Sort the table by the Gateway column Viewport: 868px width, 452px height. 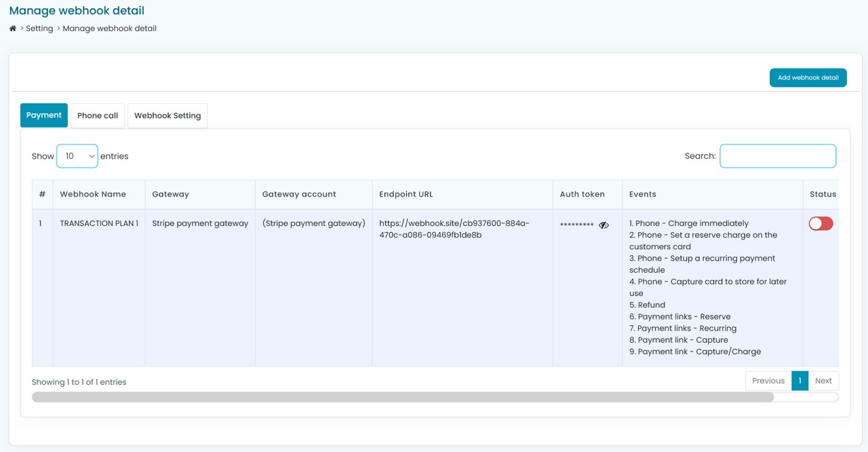click(x=170, y=194)
